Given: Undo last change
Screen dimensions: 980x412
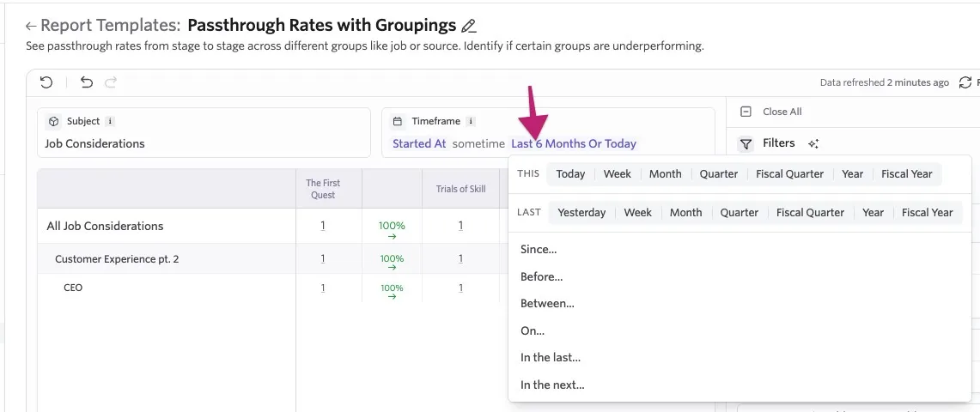Looking at the screenshot, I should click(x=87, y=82).
